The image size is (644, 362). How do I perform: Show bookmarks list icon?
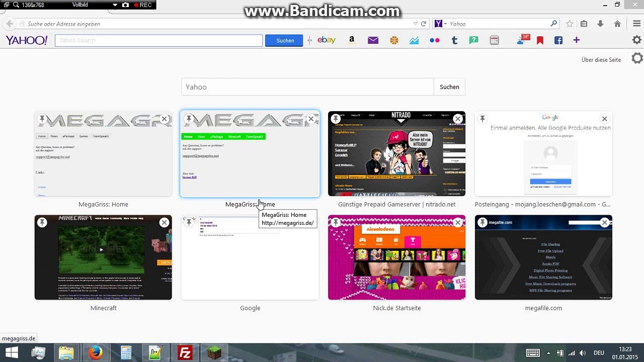[x=584, y=24]
